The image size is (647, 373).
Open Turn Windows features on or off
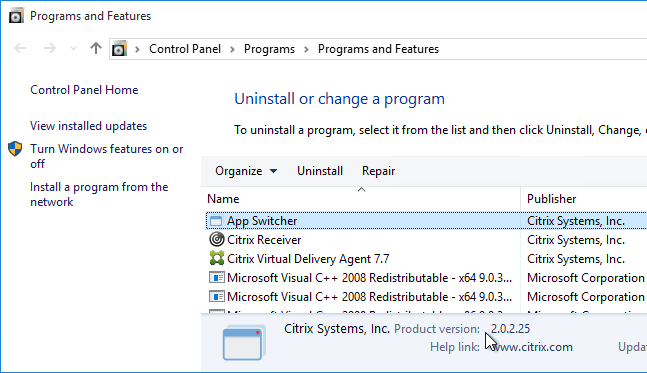tap(106, 156)
